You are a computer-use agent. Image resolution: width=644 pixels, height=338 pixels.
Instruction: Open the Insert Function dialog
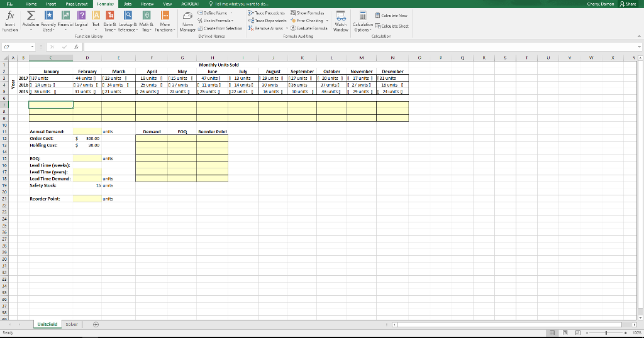coord(10,21)
